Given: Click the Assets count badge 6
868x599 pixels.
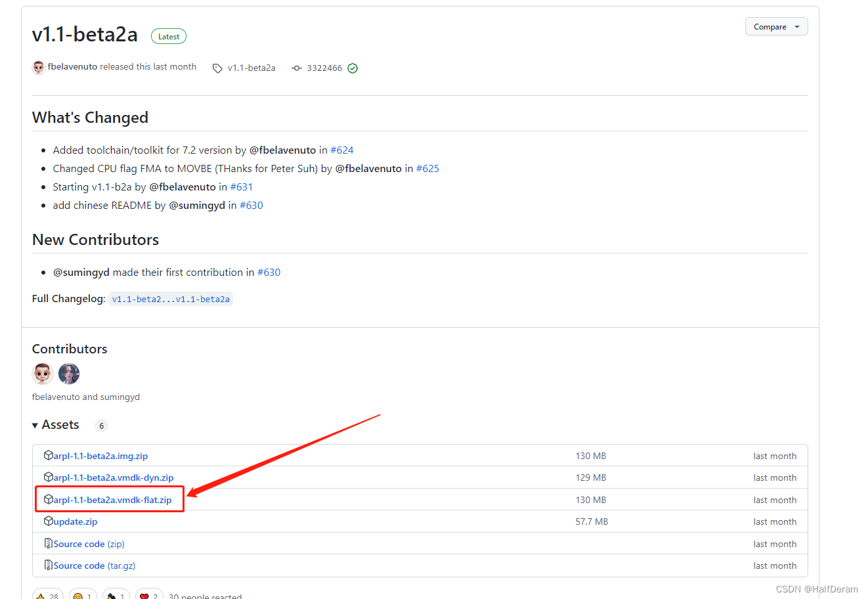Looking at the screenshot, I should click(101, 426).
